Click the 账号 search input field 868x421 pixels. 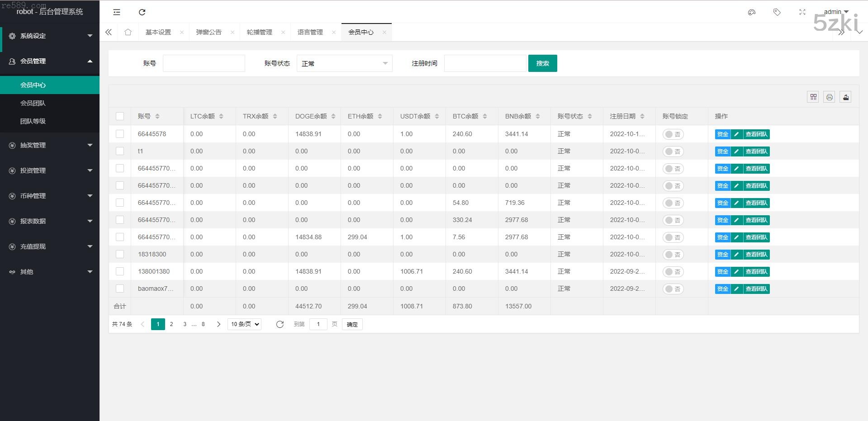[204, 63]
